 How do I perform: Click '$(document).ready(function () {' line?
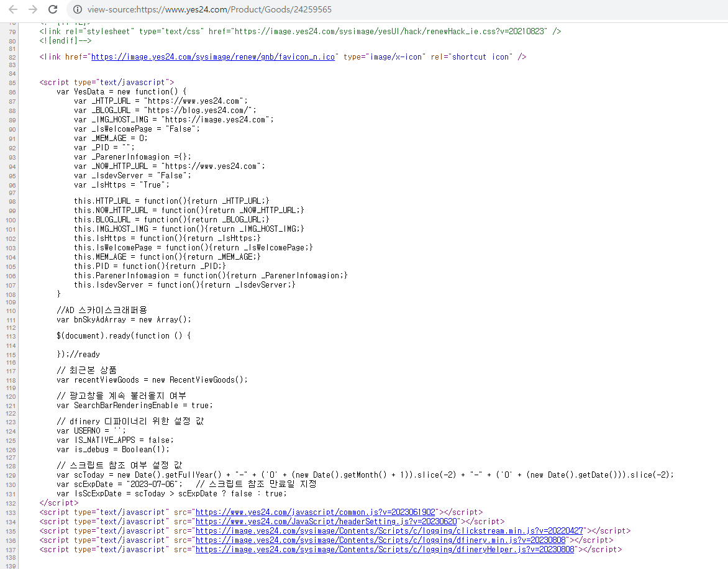tap(124, 335)
